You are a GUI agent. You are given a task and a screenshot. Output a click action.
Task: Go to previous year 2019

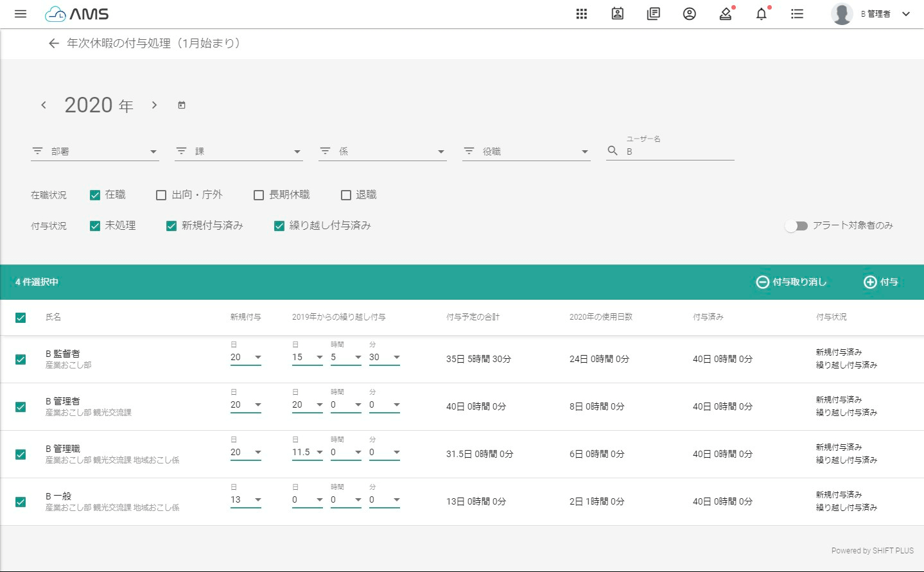click(44, 105)
